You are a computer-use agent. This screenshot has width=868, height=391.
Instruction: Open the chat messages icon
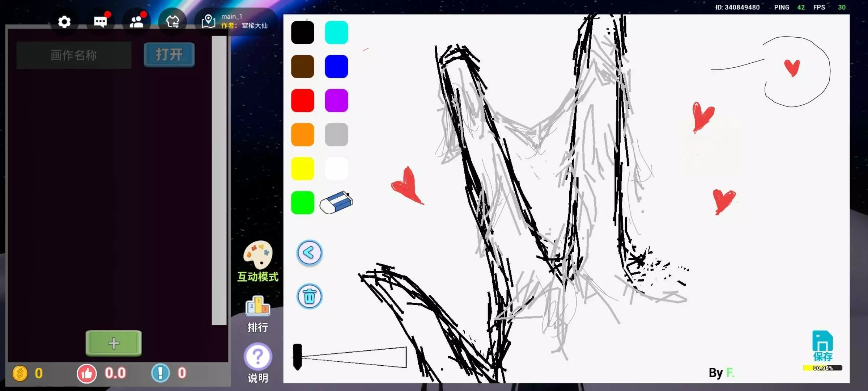101,22
